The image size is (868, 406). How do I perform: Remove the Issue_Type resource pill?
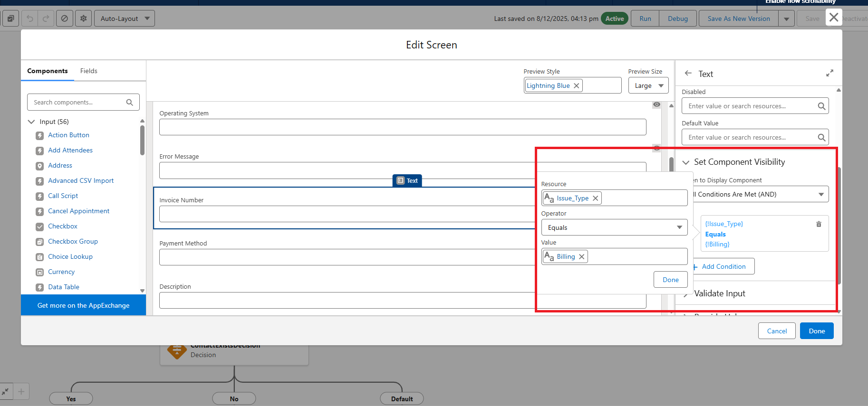click(x=595, y=198)
